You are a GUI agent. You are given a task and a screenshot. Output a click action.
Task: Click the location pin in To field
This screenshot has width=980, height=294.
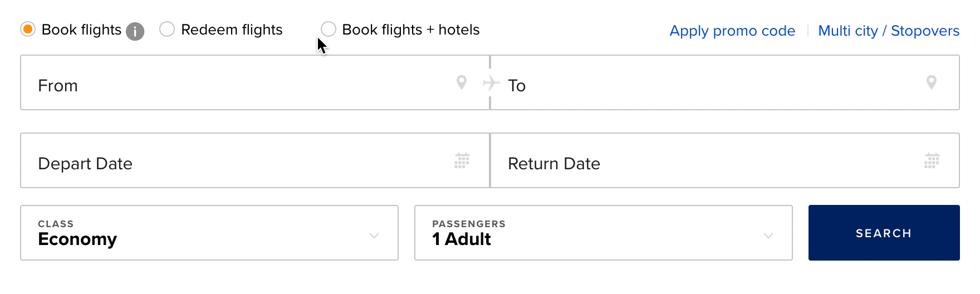coord(931,82)
